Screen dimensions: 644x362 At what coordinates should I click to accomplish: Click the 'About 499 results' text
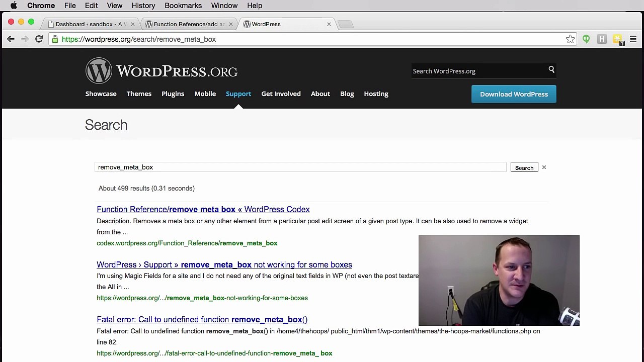pyautogui.click(x=146, y=189)
